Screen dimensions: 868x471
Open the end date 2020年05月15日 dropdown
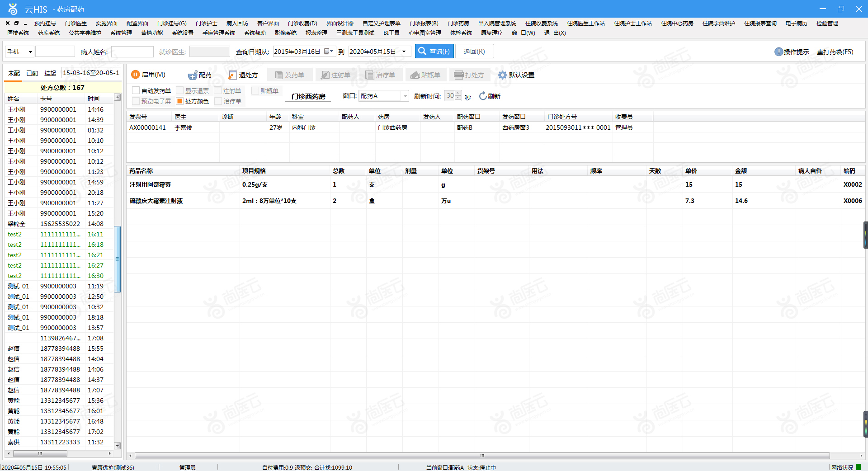point(404,52)
